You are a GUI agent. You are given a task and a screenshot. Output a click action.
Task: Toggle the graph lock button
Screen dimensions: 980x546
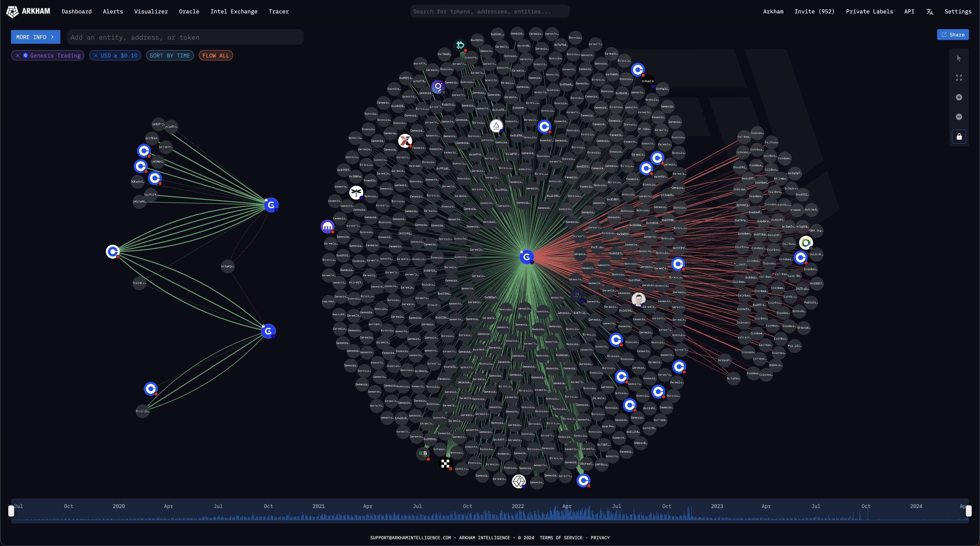coord(959,136)
